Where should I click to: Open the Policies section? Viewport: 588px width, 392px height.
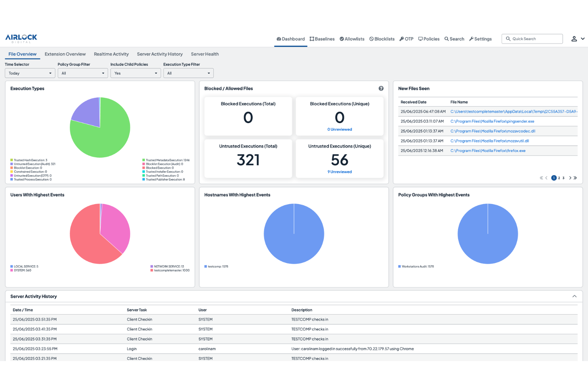[x=429, y=39]
